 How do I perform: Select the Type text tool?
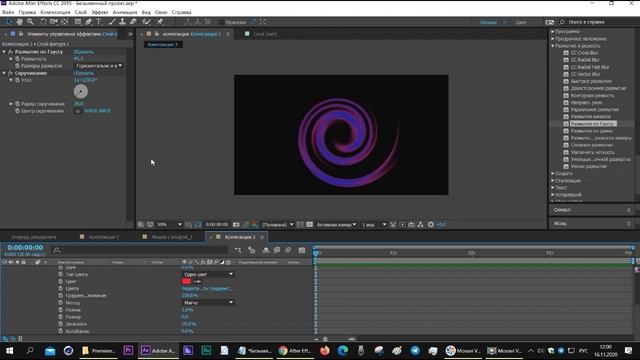tap(99, 22)
